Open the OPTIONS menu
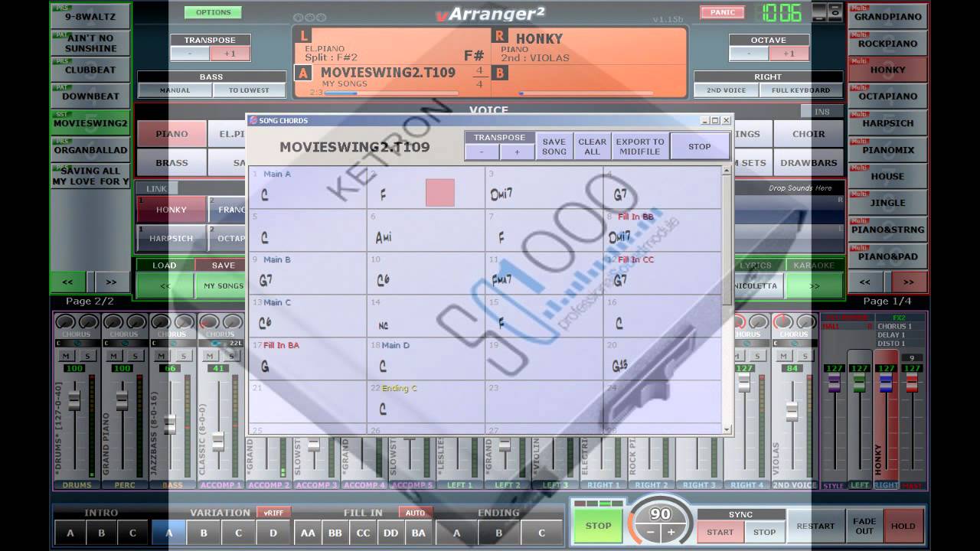 pos(213,12)
